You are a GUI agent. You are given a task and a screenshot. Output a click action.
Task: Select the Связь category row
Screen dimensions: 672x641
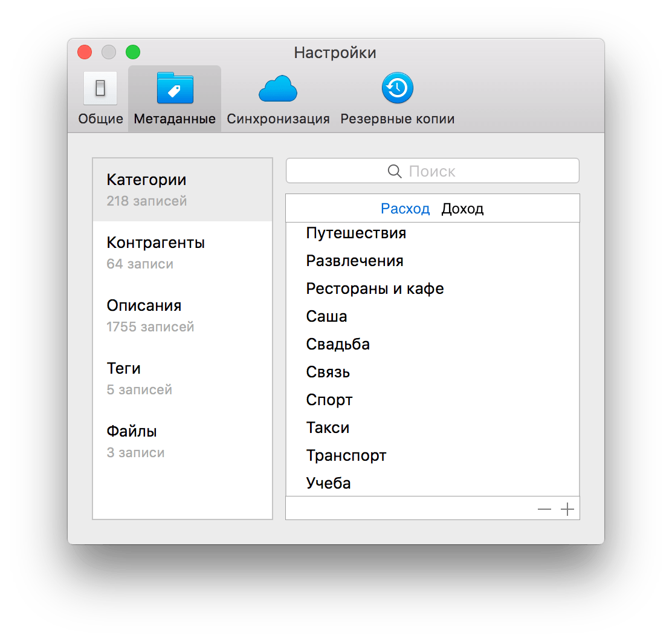[433, 372]
